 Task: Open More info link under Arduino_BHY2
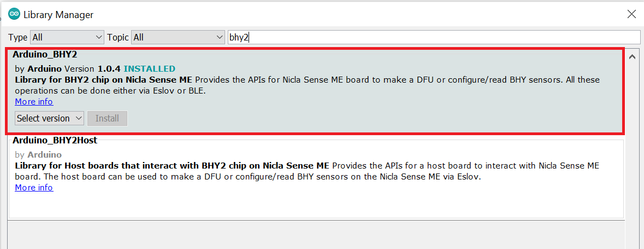click(34, 102)
